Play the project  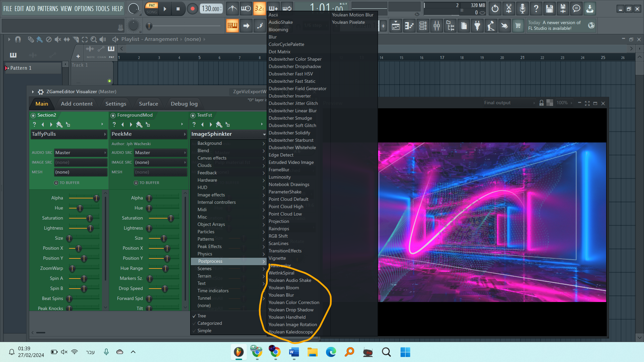[165, 9]
